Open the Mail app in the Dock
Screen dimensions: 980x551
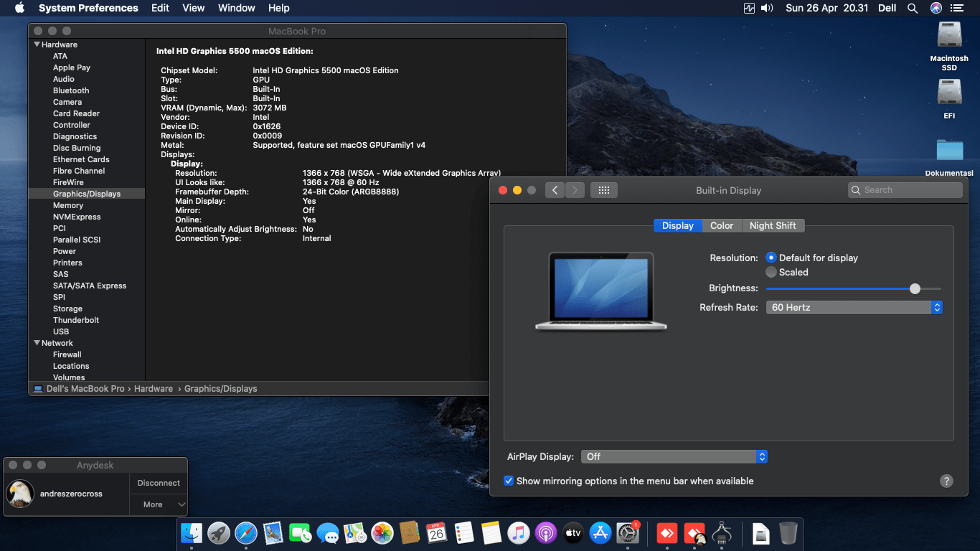click(273, 533)
